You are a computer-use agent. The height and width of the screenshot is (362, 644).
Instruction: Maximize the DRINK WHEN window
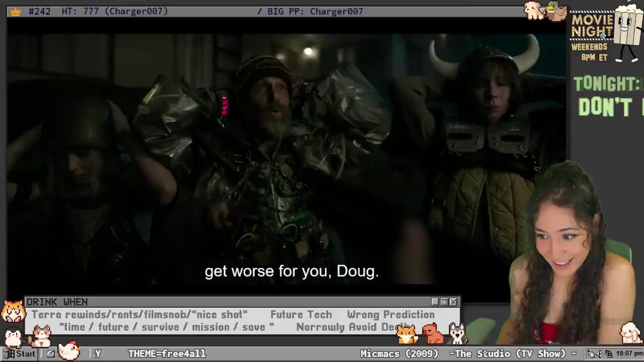click(444, 302)
